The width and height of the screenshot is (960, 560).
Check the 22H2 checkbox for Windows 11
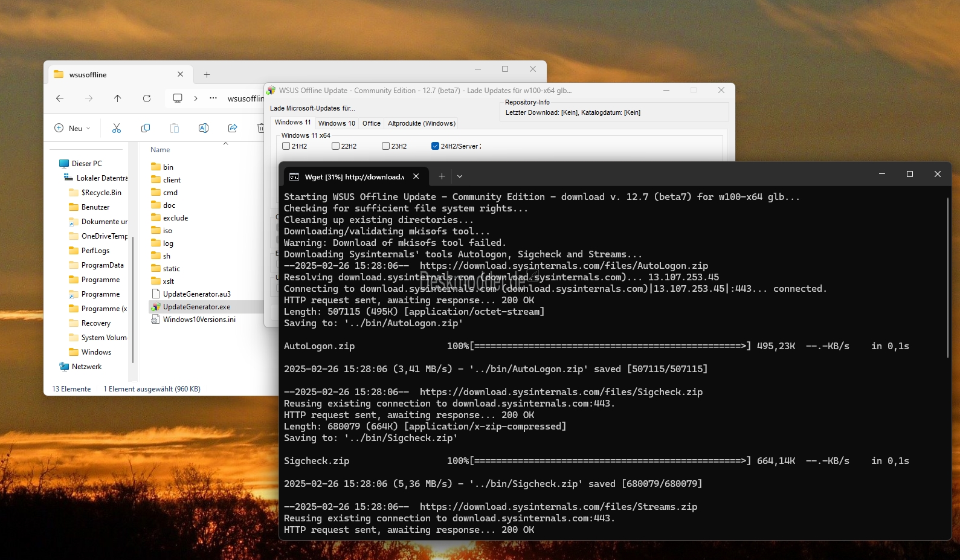click(336, 146)
